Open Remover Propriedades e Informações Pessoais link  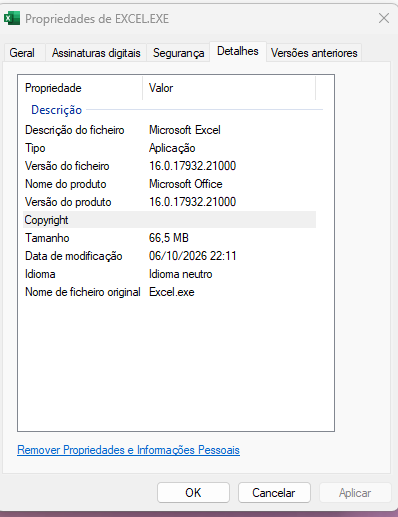tap(128, 450)
